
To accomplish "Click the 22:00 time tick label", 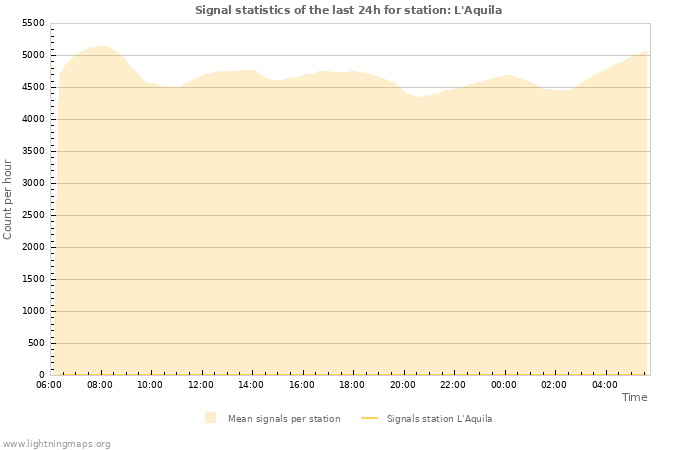I will [453, 384].
